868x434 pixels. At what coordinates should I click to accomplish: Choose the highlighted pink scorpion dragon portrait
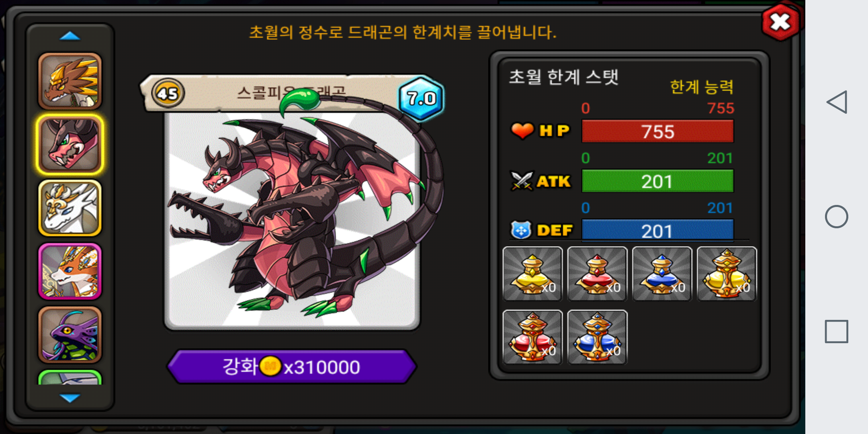pos(70,145)
